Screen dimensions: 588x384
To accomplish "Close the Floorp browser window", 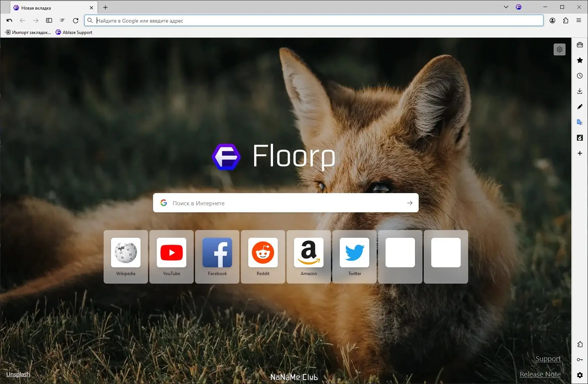I will (x=579, y=7).
